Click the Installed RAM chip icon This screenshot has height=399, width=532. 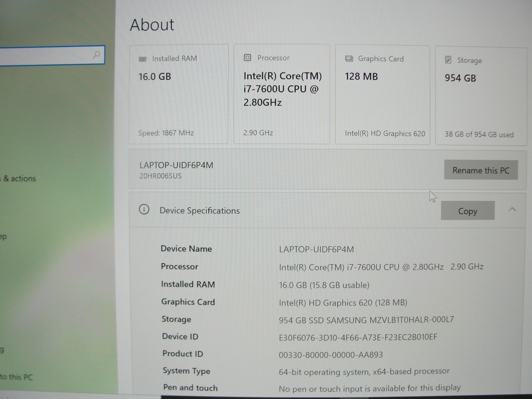pyautogui.click(x=142, y=59)
